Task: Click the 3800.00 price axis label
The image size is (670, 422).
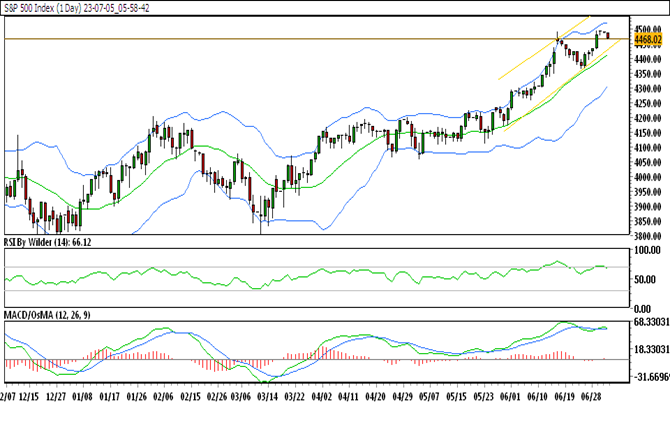Action: tap(648, 236)
